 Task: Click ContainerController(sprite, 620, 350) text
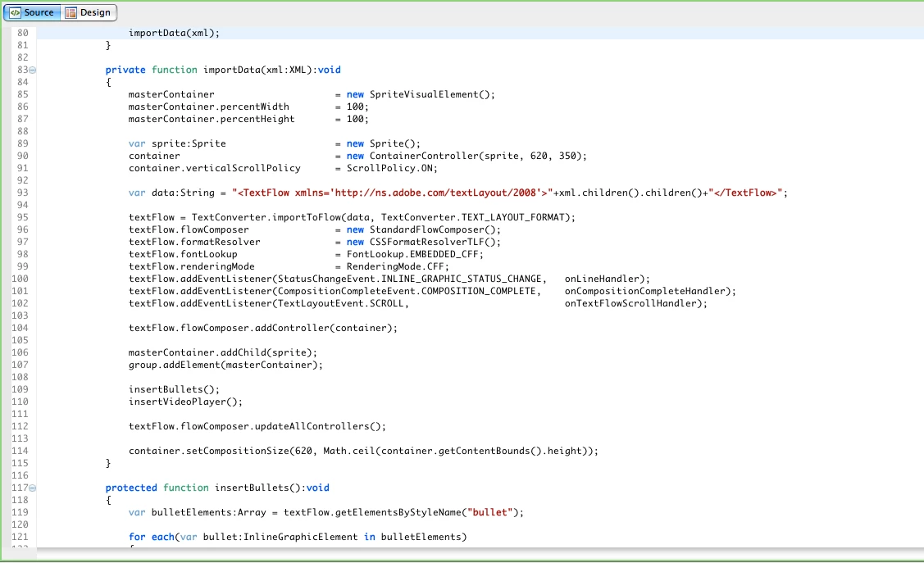[x=476, y=156]
